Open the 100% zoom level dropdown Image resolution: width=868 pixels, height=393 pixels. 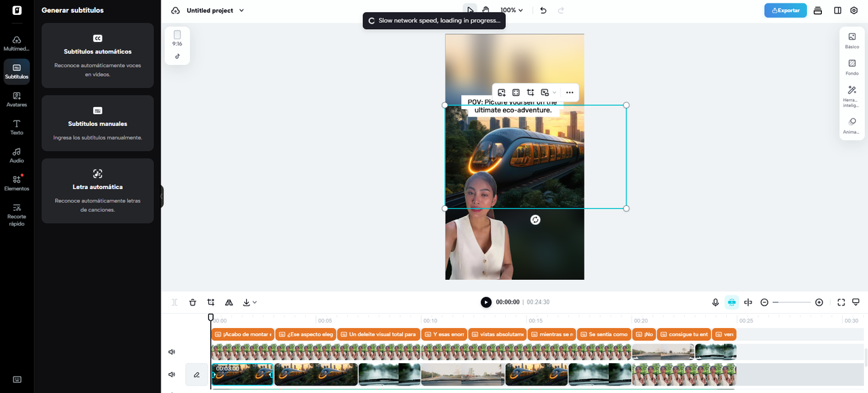click(512, 10)
